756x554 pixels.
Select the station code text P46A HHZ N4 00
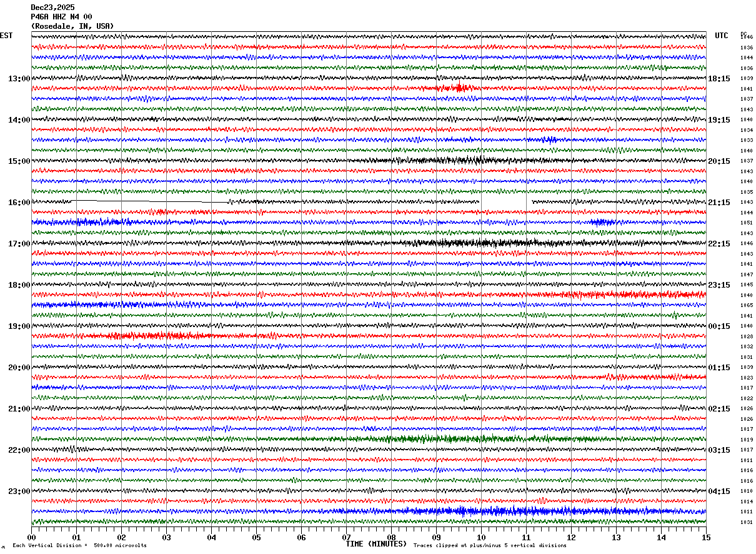tap(61, 17)
